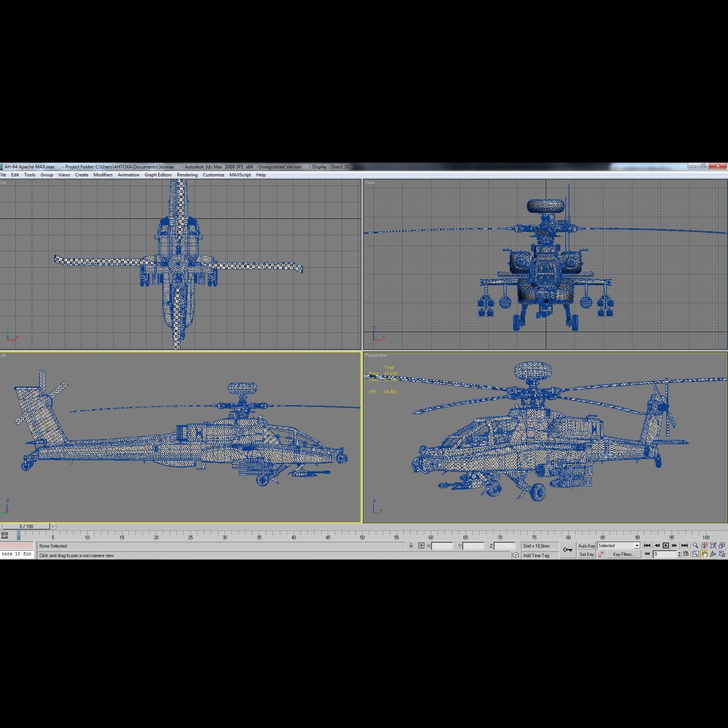Click Zoom Extents icon
The width and height of the screenshot is (728, 728).
click(x=713, y=545)
